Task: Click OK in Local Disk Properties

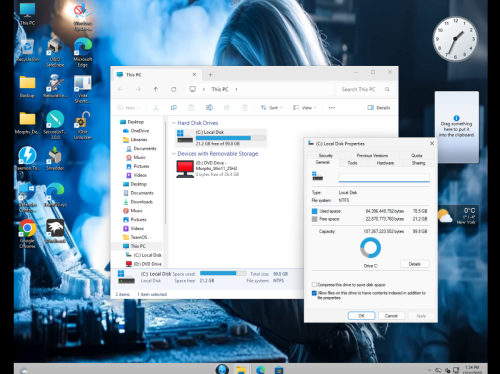Action: [x=361, y=316]
